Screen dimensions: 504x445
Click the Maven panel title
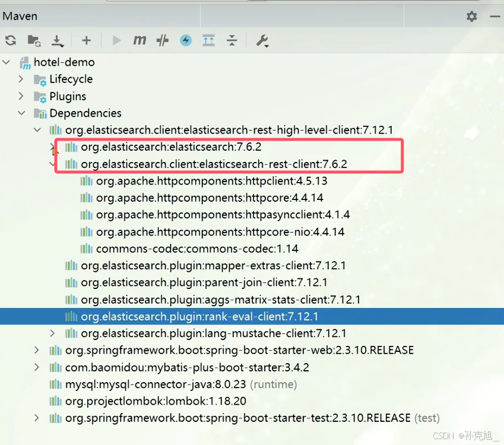click(x=20, y=16)
